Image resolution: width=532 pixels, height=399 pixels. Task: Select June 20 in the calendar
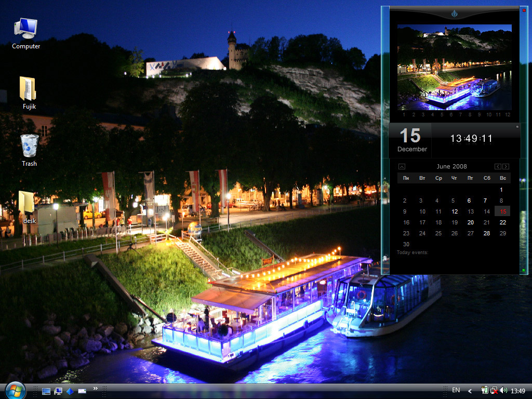pyautogui.click(x=471, y=222)
